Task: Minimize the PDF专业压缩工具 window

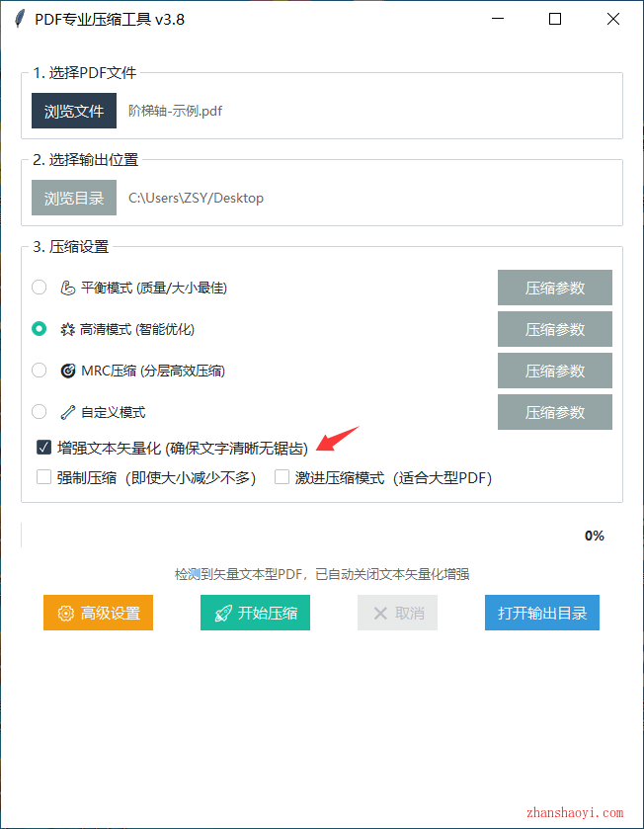Action: (497, 19)
